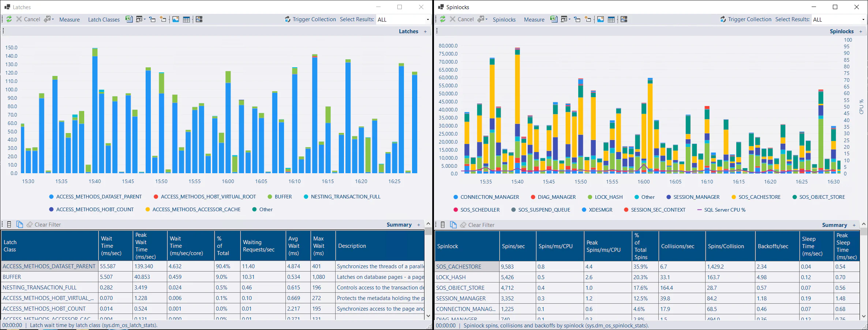The height and width of the screenshot is (330, 868).
Task: Expand the Latches chart panel plus button
Action: tap(425, 31)
